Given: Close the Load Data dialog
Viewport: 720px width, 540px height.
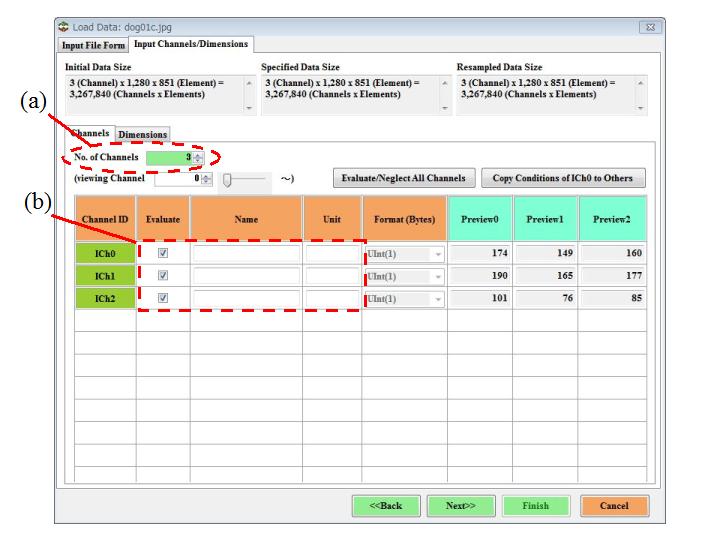Looking at the screenshot, I should (x=650, y=27).
